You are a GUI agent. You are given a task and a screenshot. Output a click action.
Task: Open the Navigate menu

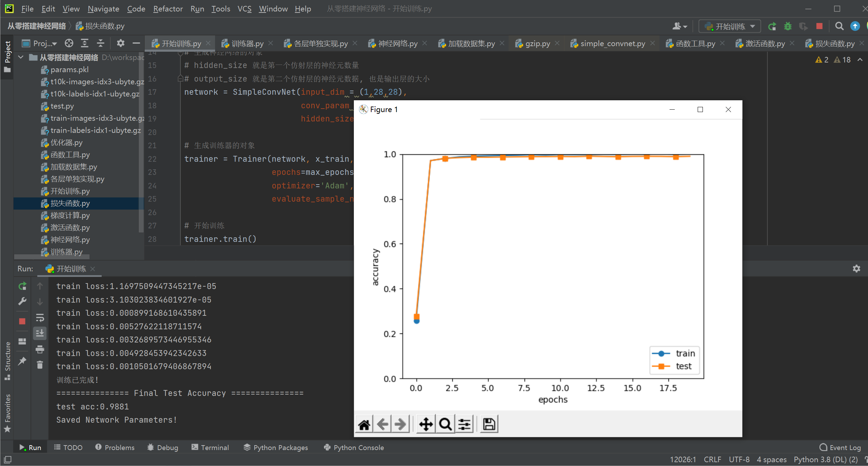pyautogui.click(x=103, y=9)
